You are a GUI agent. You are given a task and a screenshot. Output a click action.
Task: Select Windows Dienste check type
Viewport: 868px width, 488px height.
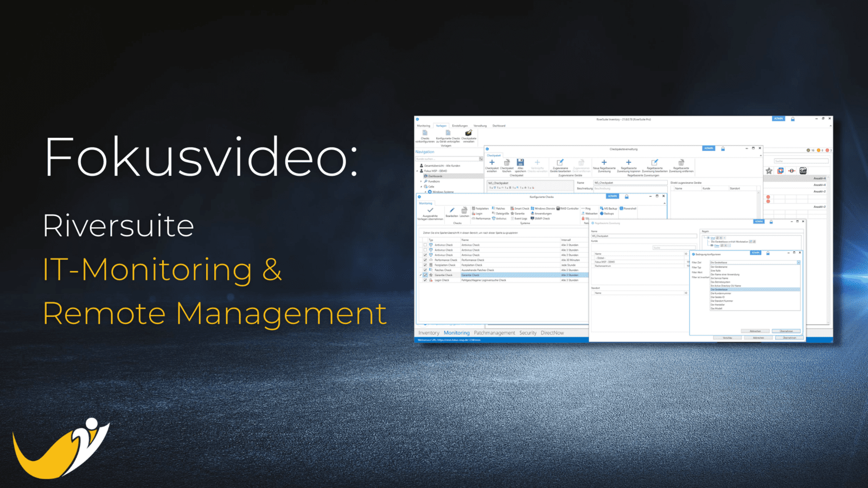(542, 208)
